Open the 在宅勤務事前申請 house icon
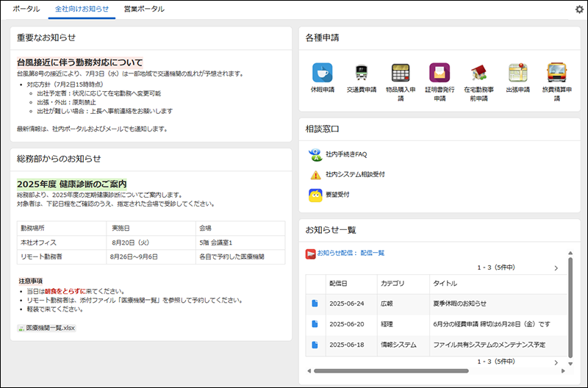The height and width of the screenshot is (388, 588). tap(478, 72)
